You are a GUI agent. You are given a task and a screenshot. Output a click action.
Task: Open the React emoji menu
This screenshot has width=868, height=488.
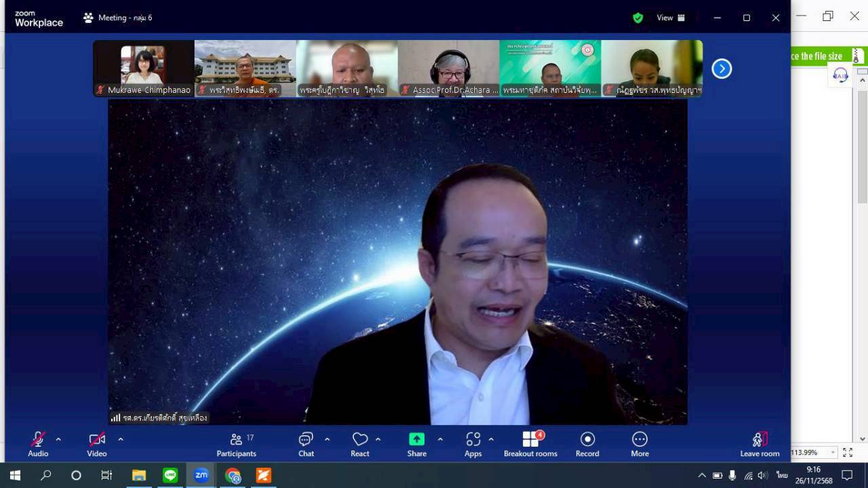(359, 445)
